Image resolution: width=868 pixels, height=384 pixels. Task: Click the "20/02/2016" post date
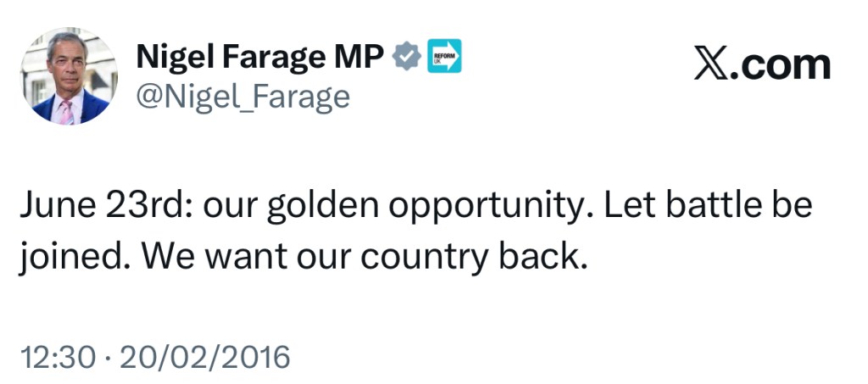pyautogui.click(x=204, y=356)
